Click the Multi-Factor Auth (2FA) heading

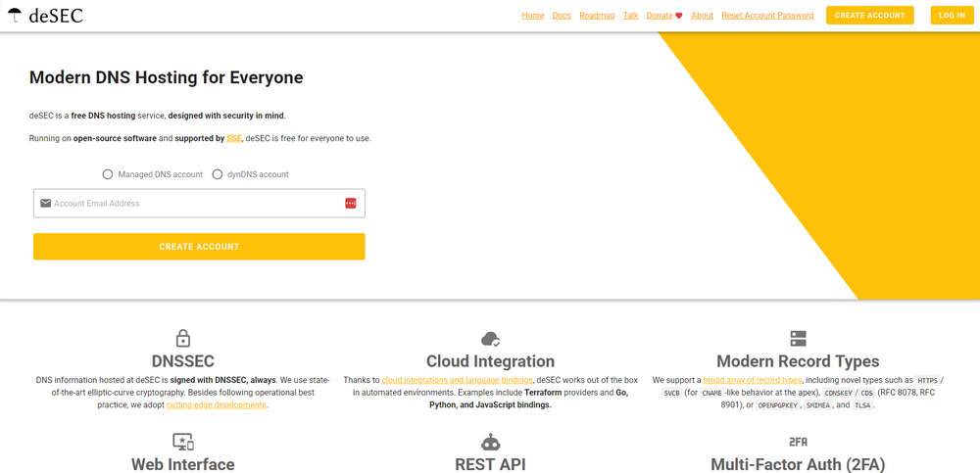click(x=798, y=464)
